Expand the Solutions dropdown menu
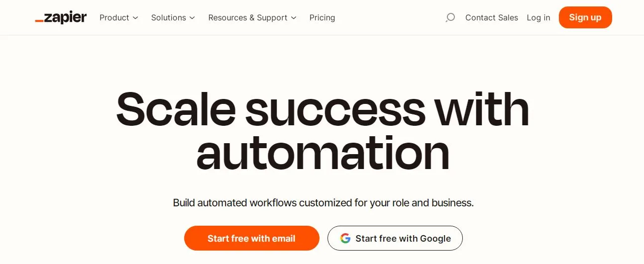The image size is (644, 264). 173,17
